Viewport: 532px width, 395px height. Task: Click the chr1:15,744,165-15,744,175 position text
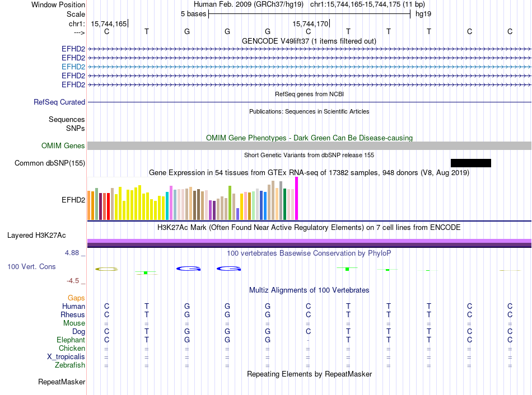[367, 4]
